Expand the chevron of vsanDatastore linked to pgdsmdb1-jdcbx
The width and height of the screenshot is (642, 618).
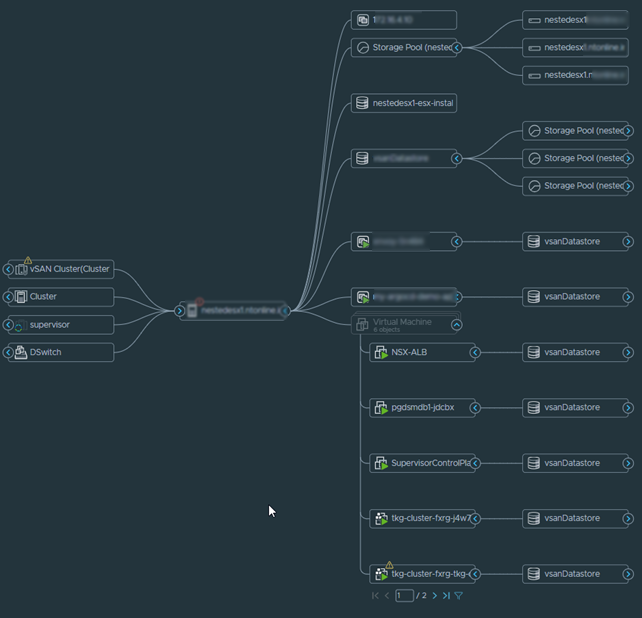point(628,408)
